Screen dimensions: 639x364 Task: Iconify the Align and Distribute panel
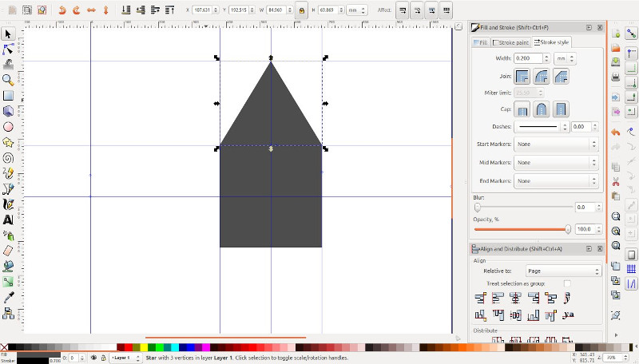[x=589, y=248]
